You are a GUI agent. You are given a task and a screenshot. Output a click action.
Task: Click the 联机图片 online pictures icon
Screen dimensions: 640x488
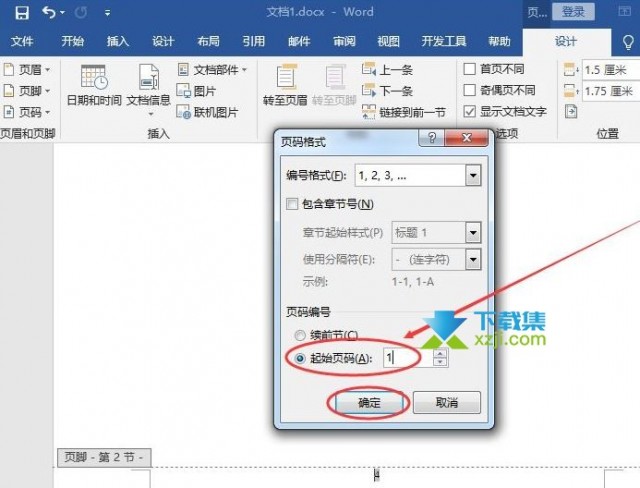tap(184, 111)
